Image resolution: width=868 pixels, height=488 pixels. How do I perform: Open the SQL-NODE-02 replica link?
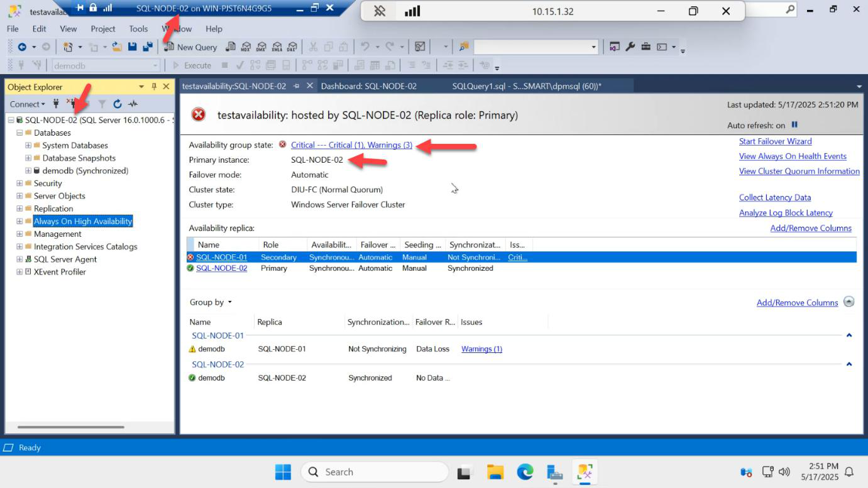[x=222, y=268]
